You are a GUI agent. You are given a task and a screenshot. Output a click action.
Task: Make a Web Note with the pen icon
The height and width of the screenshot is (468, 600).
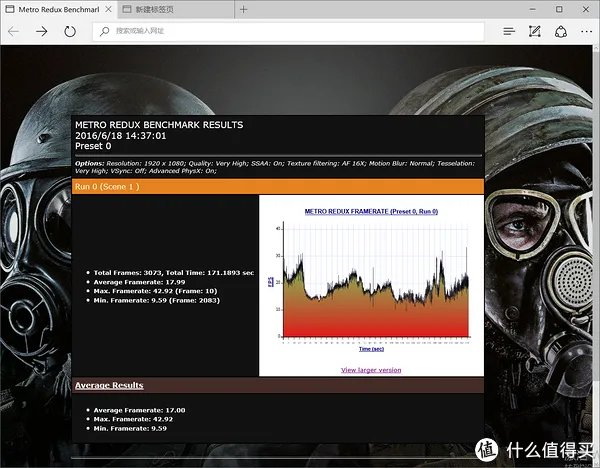click(x=535, y=31)
